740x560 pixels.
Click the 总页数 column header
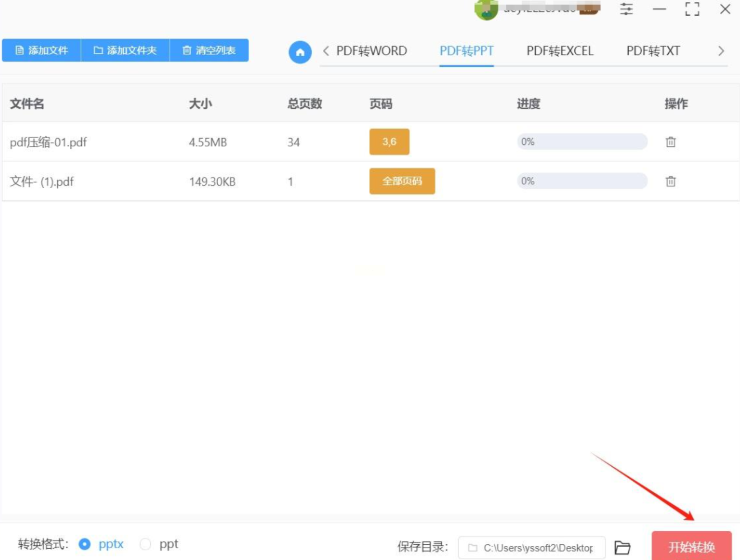coord(305,104)
